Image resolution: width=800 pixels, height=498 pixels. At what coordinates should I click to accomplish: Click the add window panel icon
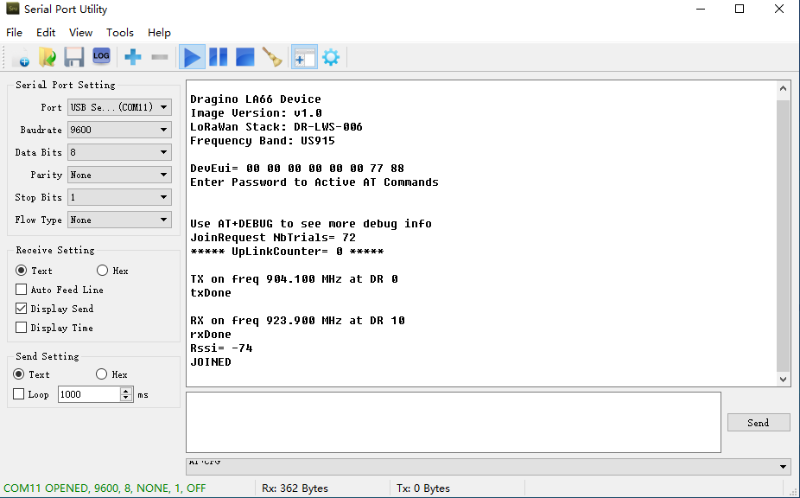tap(304, 57)
